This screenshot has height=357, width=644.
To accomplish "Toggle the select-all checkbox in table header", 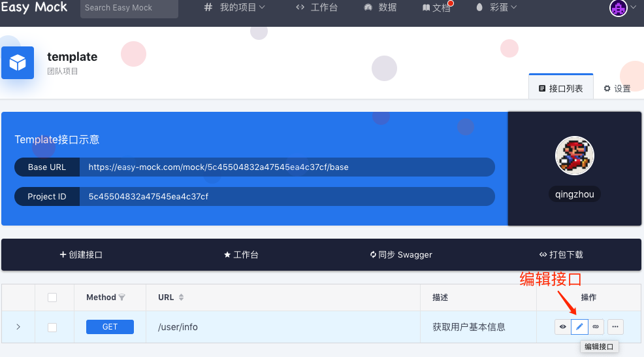I will [52, 297].
